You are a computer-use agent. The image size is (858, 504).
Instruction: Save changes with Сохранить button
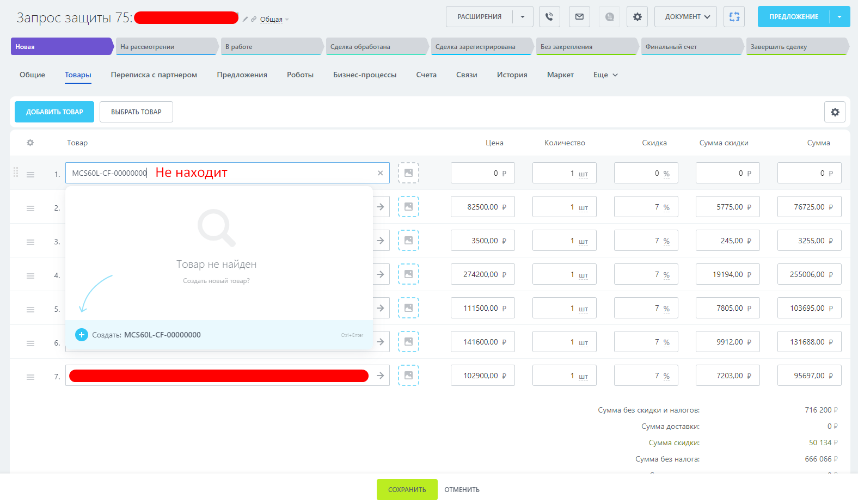pos(407,490)
